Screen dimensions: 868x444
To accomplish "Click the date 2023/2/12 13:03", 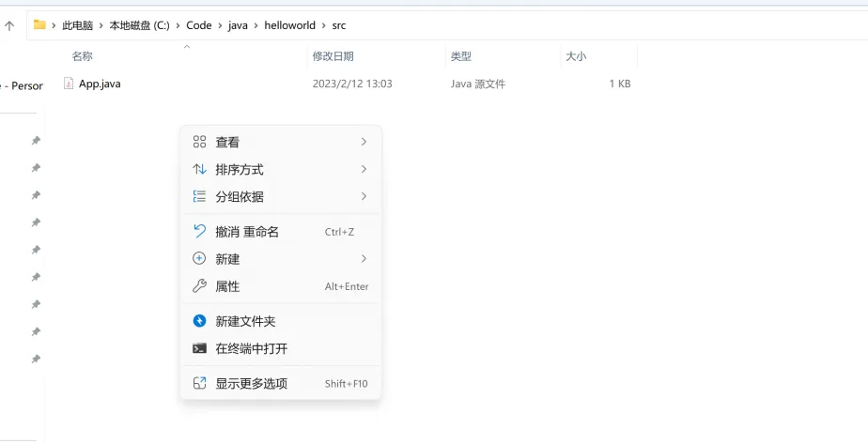I will 352,84.
